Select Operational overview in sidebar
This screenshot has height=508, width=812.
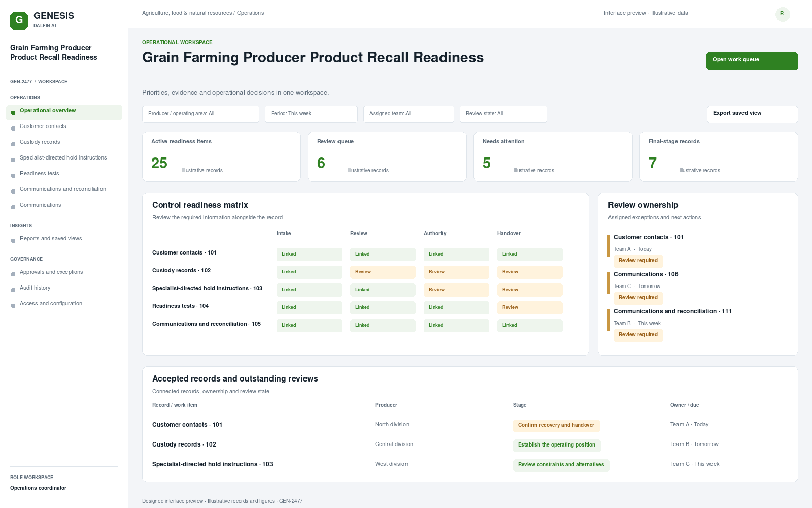(64, 113)
